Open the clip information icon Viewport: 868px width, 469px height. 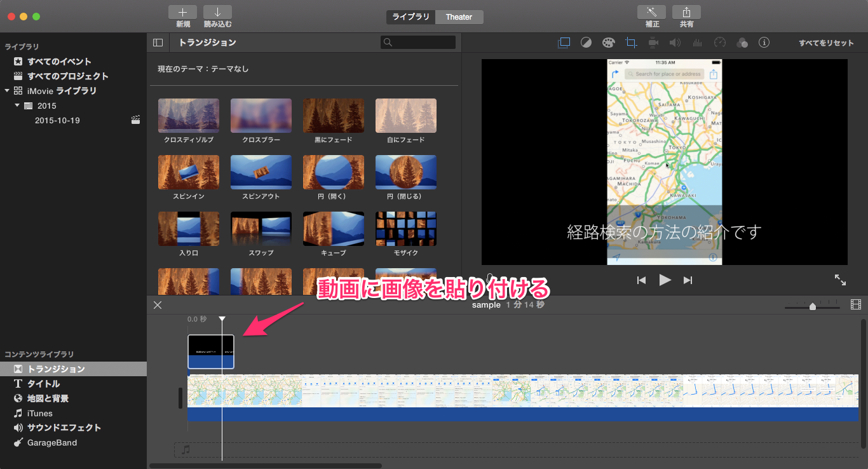(764, 43)
